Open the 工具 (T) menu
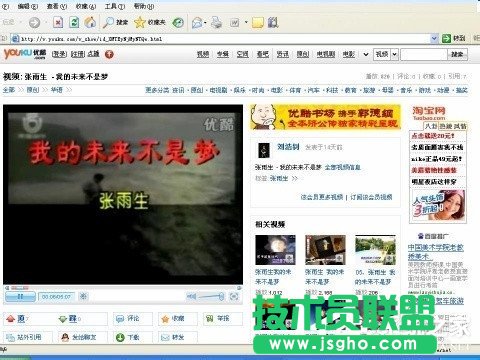 [x=115, y=6]
